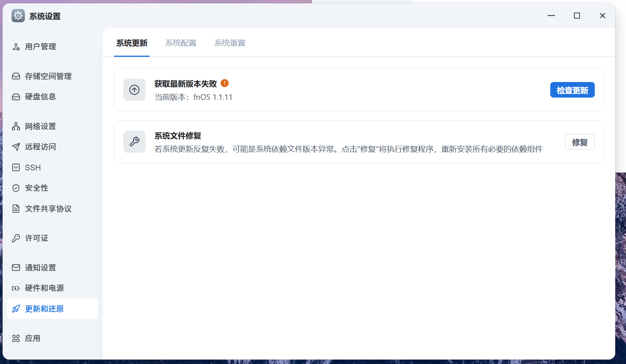Open the 用户管理 user icon in sidebar
The image size is (626, 364).
click(16, 47)
